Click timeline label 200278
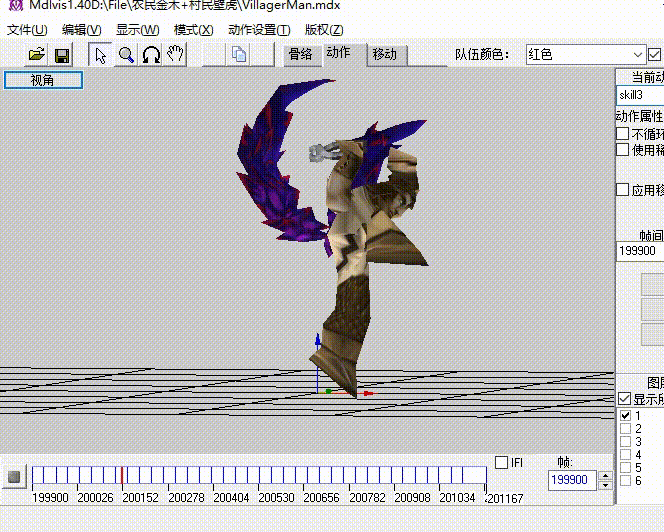 coord(186,498)
